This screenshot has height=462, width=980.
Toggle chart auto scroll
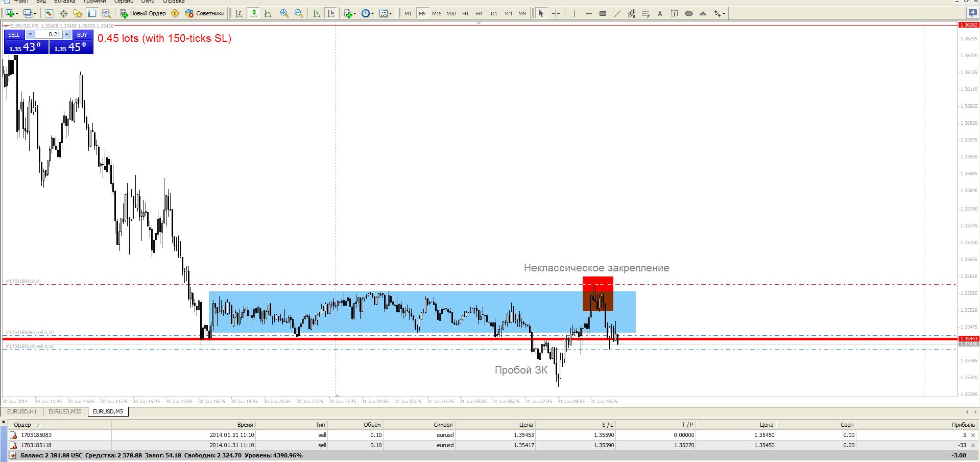(x=317, y=14)
